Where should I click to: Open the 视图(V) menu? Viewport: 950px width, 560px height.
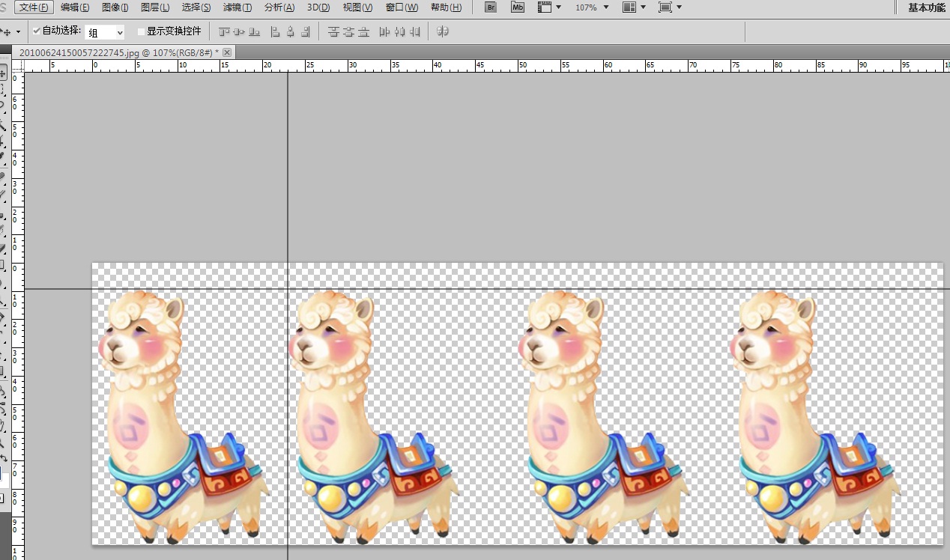[357, 7]
